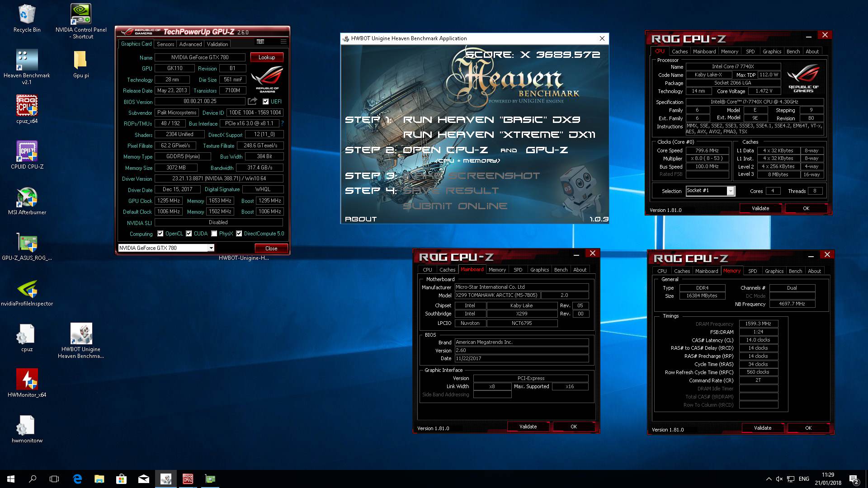Toggle PhysX checkbox in GPU-Z
Image resolution: width=868 pixels, height=488 pixels.
click(214, 234)
